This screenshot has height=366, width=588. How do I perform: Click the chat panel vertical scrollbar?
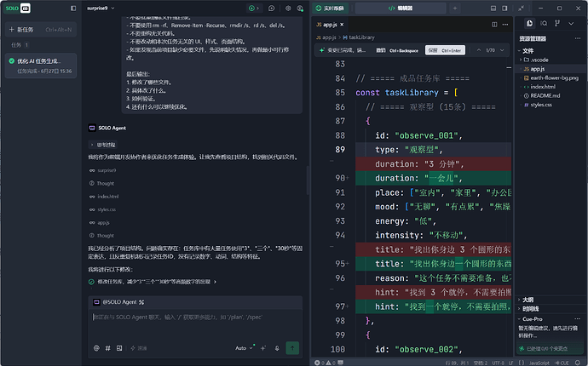308,180
